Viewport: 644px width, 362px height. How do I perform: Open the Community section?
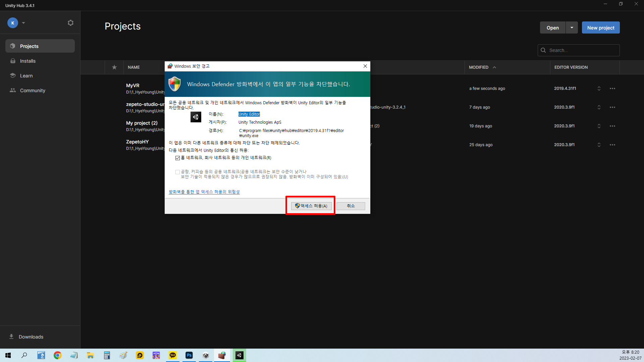click(x=40, y=90)
